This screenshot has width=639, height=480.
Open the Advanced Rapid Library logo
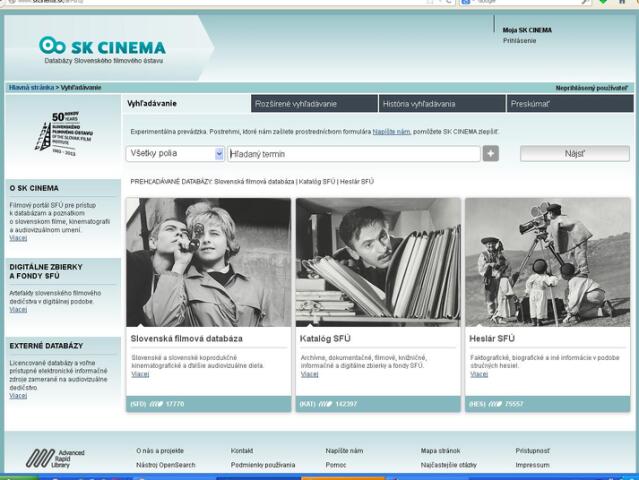[x=55, y=458]
